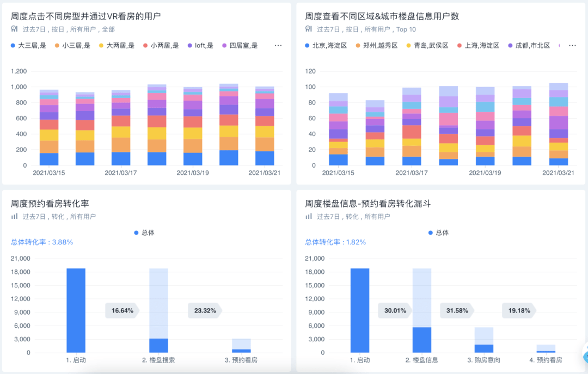
Task: Open 周度查看不同区域&城市楼盘信息用户数 title
Action: [382, 16]
